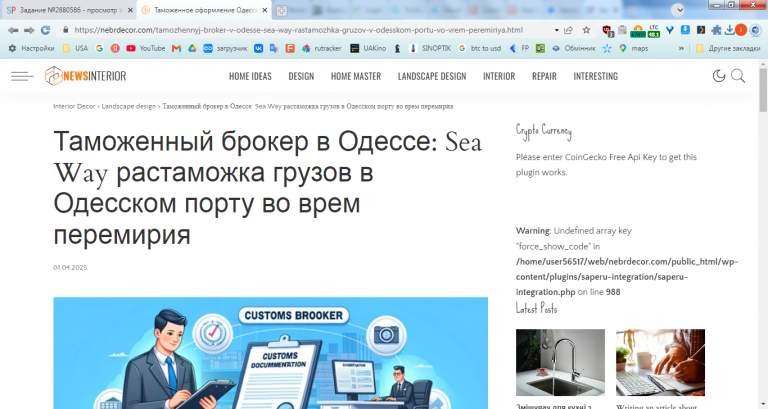Open the Настройки gear bookmark
768x409 pixels.
(31, 48)
